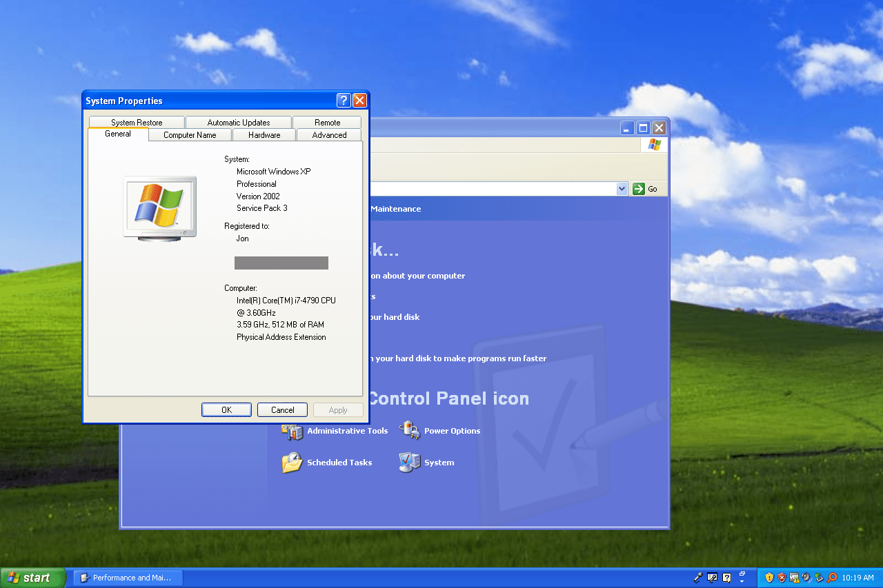This screenshot has width=883, height=588.
Task: Click the 'Computer:' label
Action: (240, 288)
